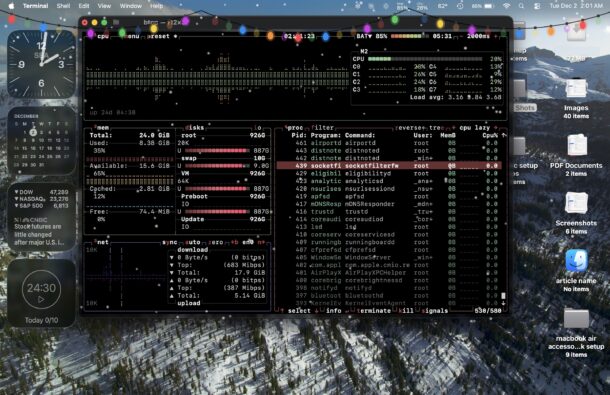610x395 pixels.
Task: Click the date and time in menu bar
Action: (x=576, y=6)
